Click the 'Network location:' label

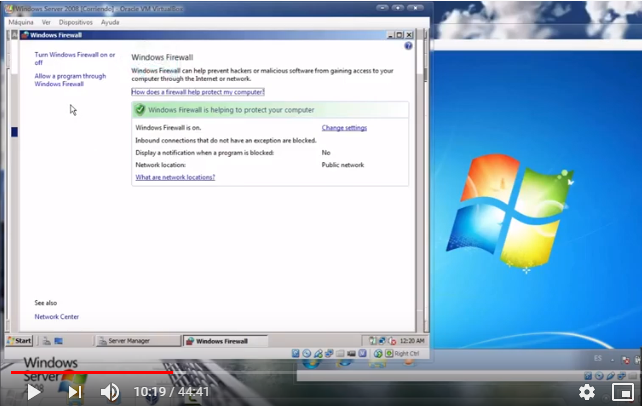(x=160, y=165)
